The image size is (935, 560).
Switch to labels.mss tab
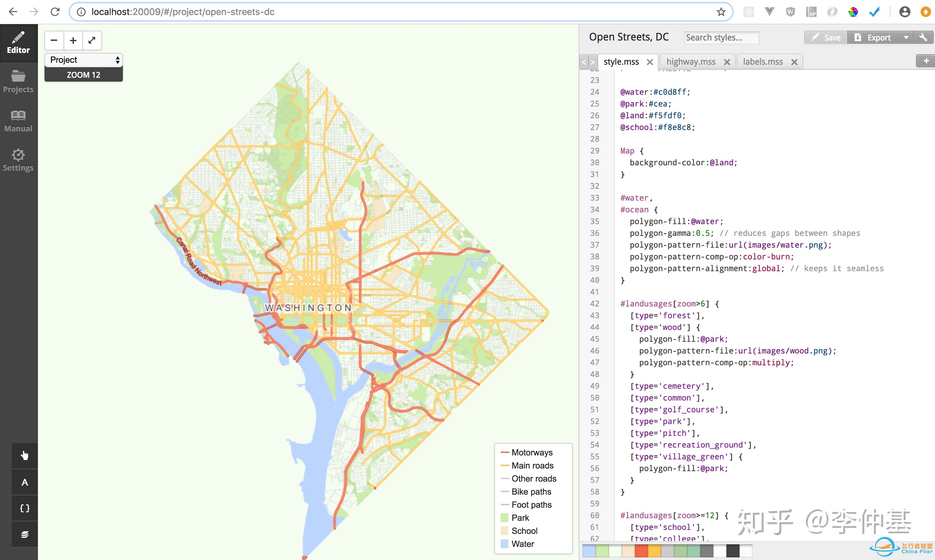tap(762, 62)
